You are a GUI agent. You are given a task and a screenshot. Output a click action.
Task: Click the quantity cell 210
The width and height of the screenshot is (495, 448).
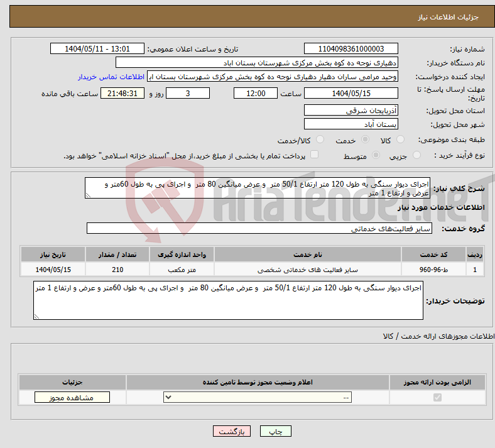(x=117, y=270)
